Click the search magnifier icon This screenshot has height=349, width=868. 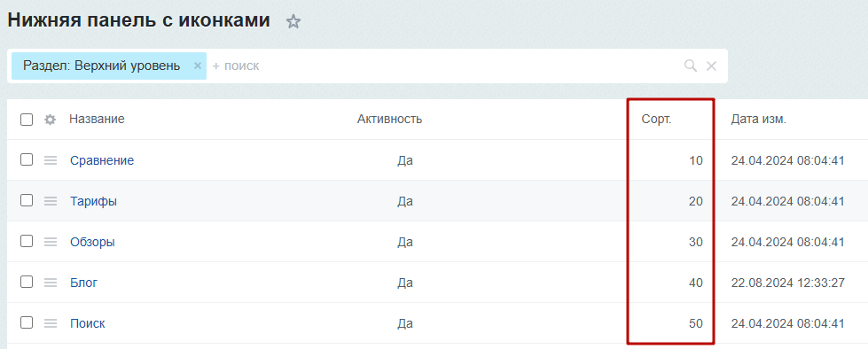(691, 66)
